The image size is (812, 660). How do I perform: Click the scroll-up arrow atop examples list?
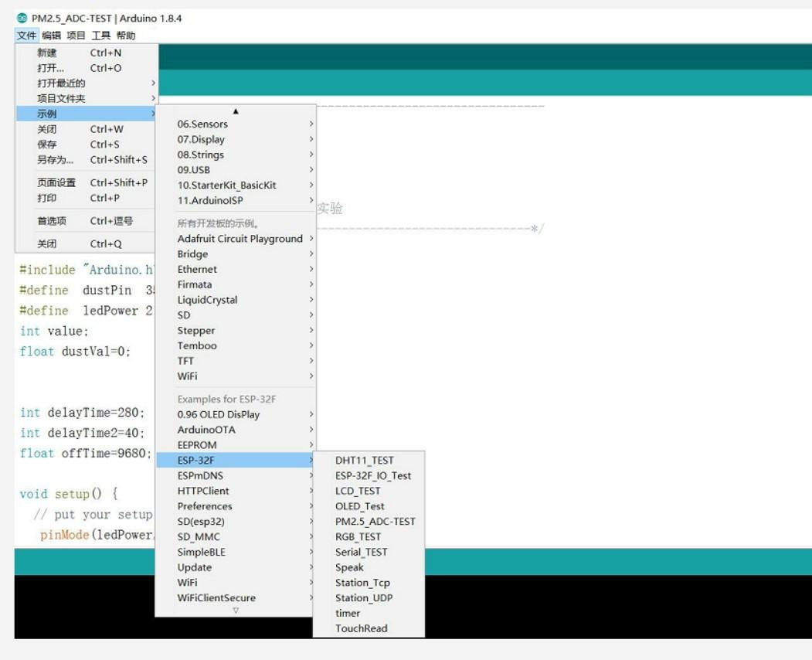coord(236,111)
